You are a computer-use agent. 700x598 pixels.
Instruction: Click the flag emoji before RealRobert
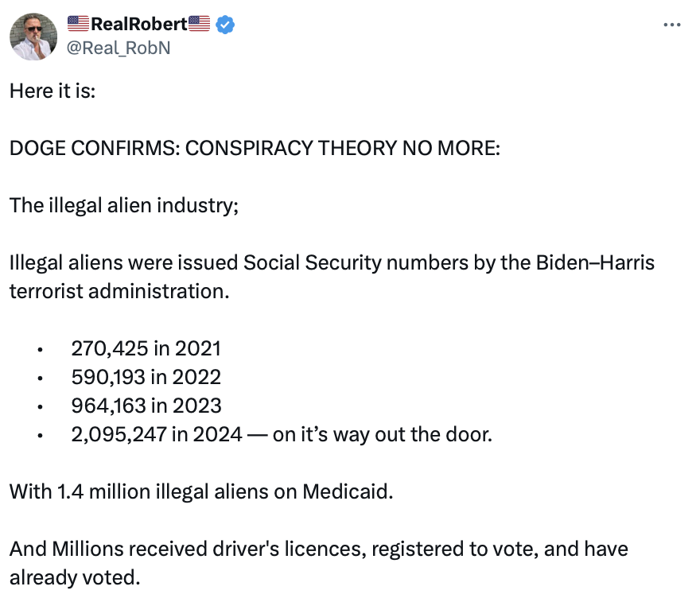click(78, 24)
